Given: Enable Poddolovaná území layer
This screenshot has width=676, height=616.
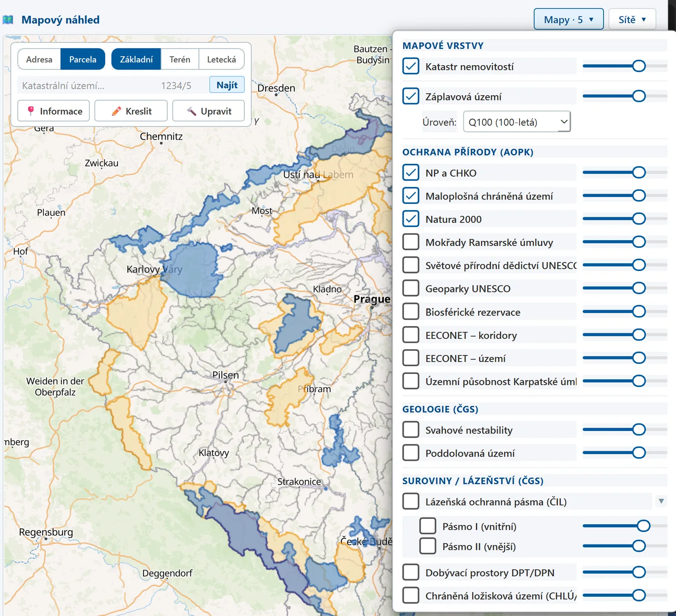Looking at the screenshot, I should point(411,453).
